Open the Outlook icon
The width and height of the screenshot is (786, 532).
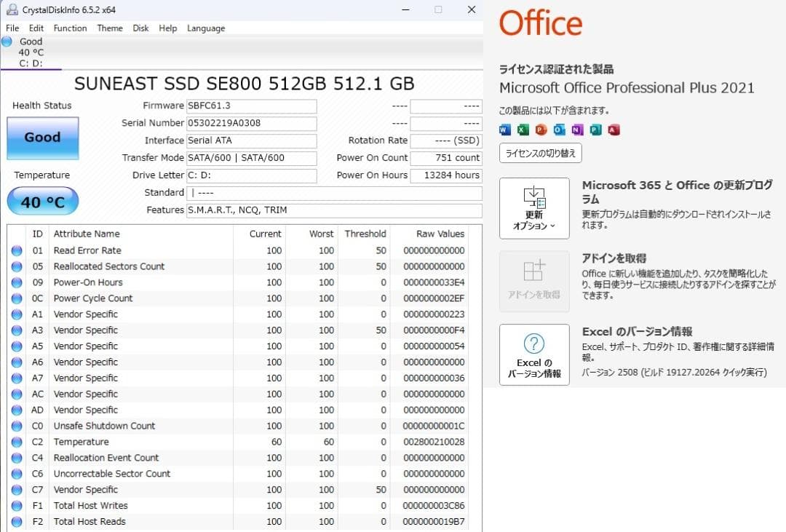(x=560, y=130)
